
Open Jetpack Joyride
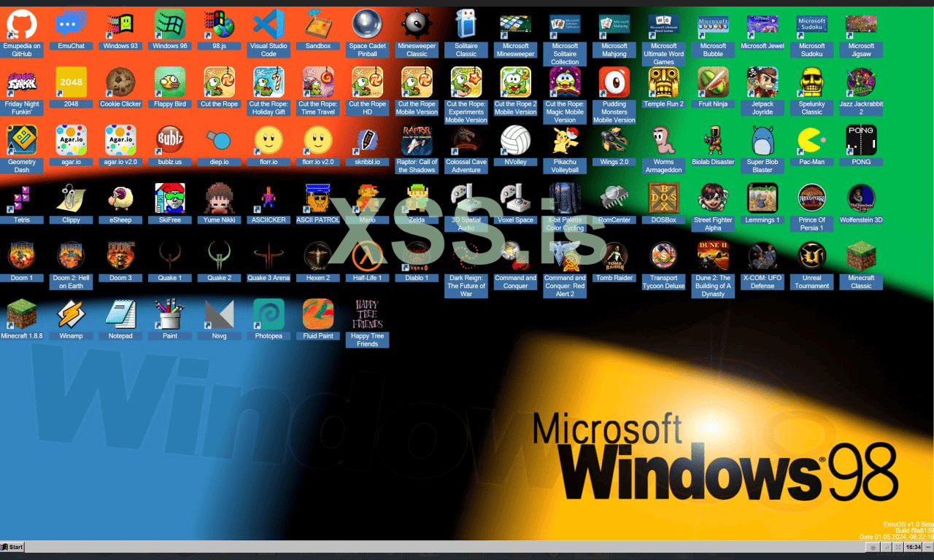[x=763, y=82]
